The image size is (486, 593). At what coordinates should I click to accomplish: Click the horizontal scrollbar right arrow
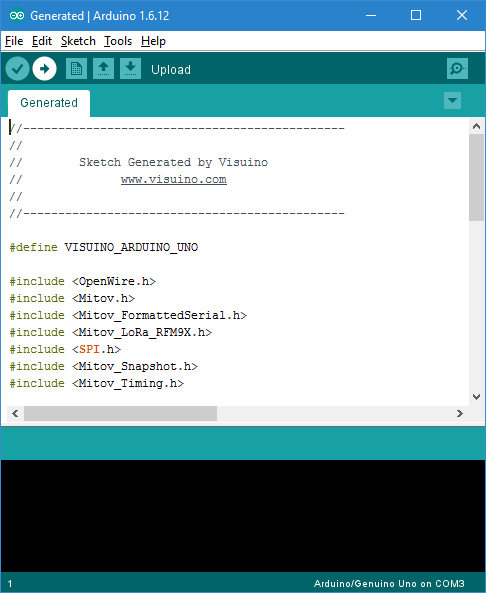tap(460, 413)
